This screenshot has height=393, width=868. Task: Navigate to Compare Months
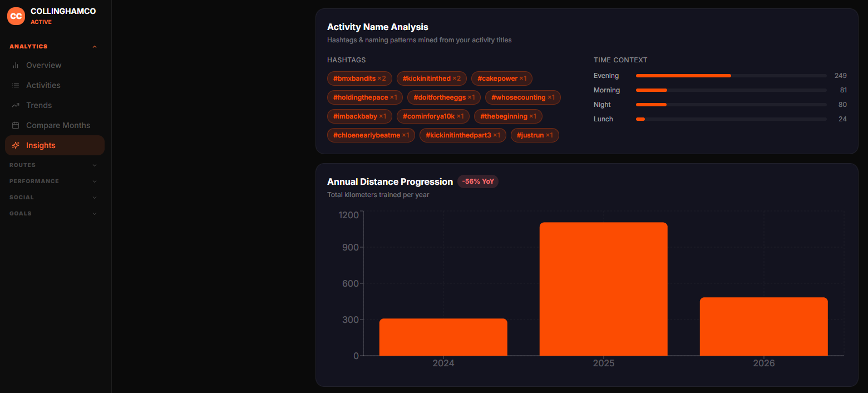[x=55, y=125]
